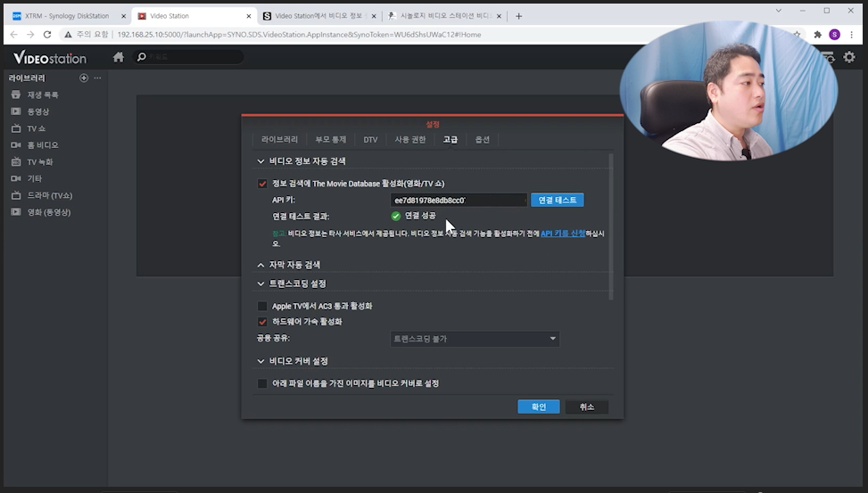Switch to 라이브러리 settings tab
The width and height of the screenshot is (868, 493).
279,139
